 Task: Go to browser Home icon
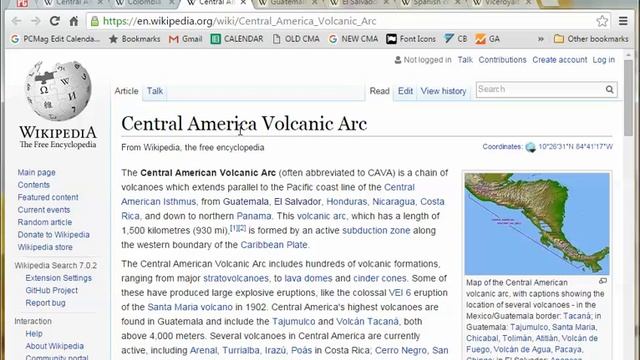[73, 21]
